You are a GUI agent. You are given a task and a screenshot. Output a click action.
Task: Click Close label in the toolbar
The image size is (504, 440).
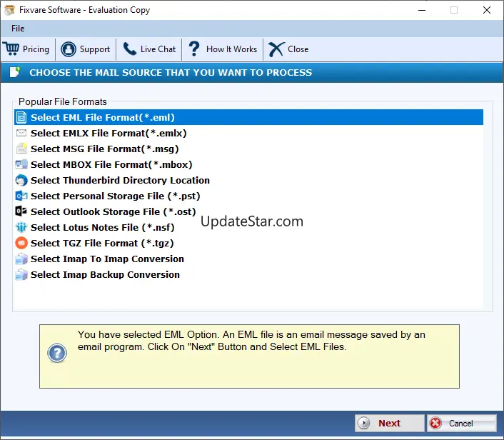(x=298, y=49)
